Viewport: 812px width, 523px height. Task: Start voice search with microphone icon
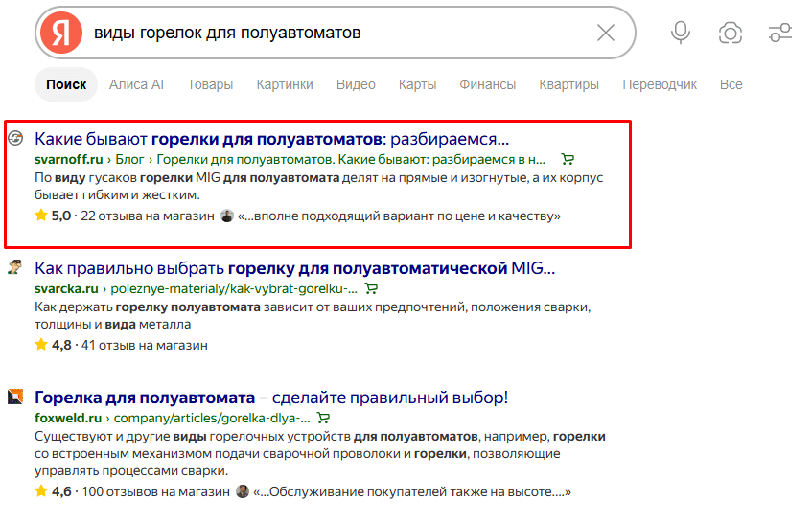(x=681, y=33)
